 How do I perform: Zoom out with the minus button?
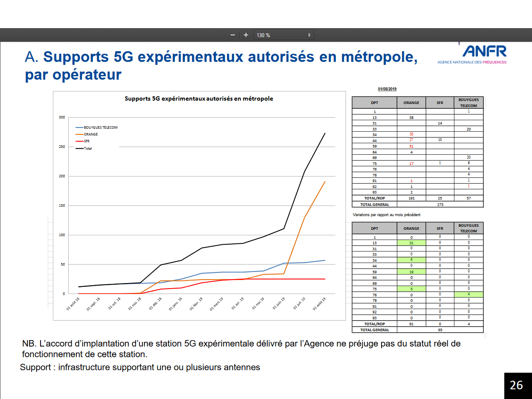[233, 35]
